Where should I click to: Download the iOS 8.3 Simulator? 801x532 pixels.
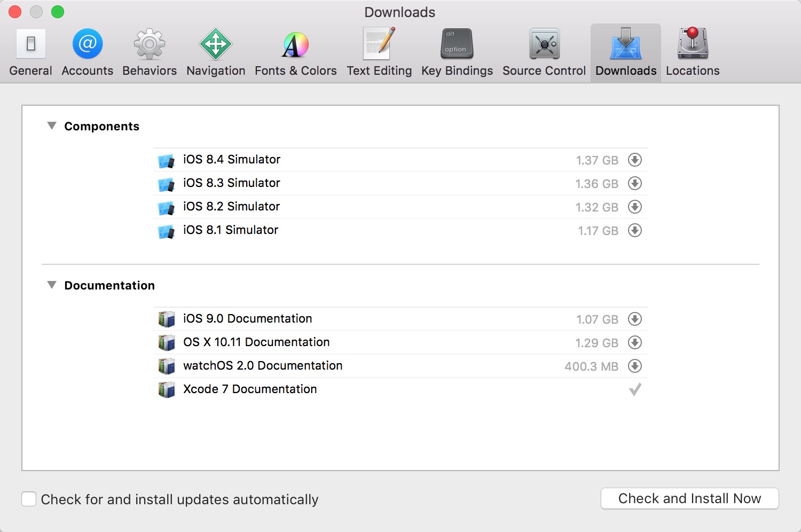click(x=635, y=183)
